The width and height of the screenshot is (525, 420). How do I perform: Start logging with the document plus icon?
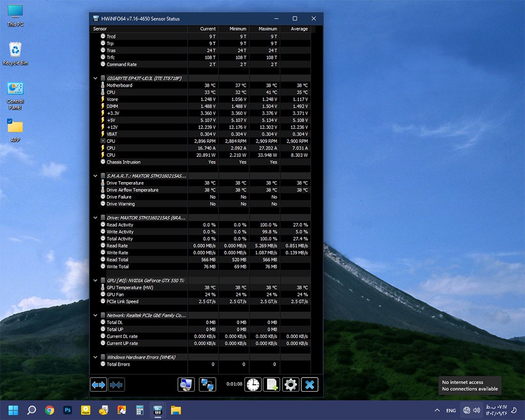272,384
